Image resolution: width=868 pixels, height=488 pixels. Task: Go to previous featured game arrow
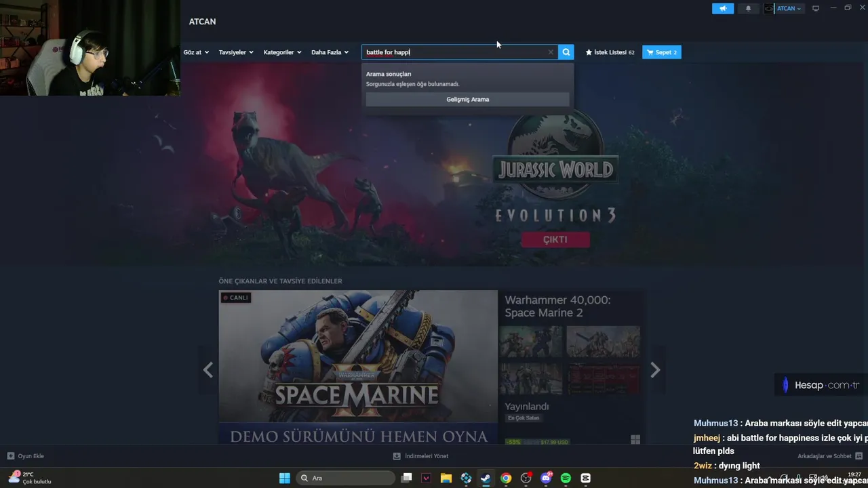(x=208, y=369)
